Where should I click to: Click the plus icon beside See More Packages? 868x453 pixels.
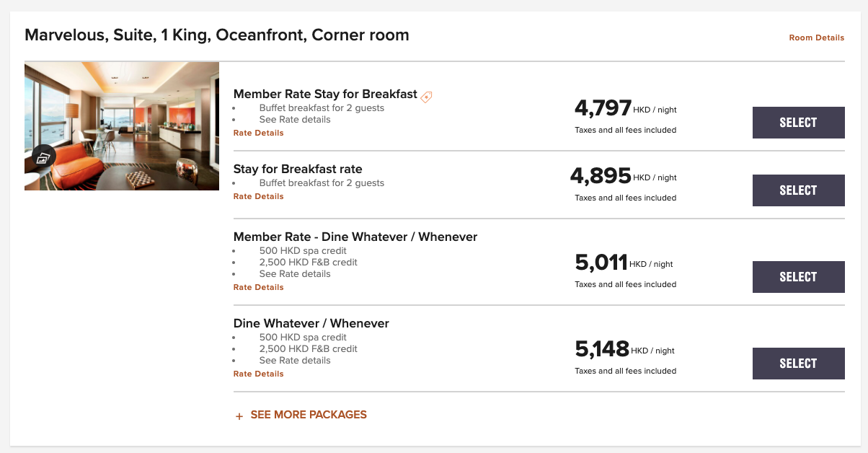point(239,416)
